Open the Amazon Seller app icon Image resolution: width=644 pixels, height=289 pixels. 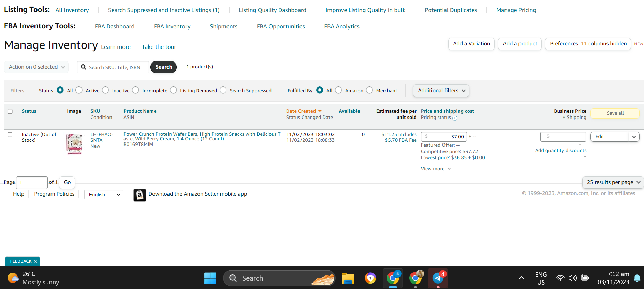[140, 195]
